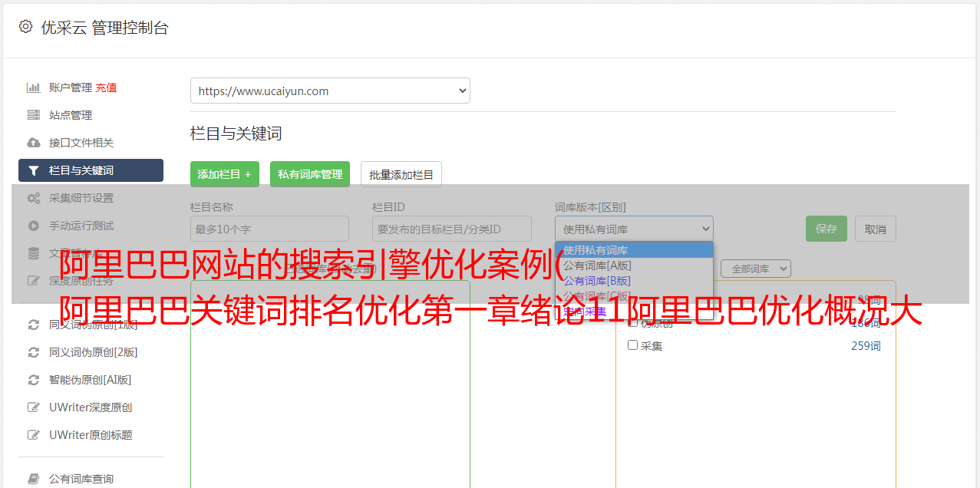Click the 批量添加栏目 button

point(401,174)
